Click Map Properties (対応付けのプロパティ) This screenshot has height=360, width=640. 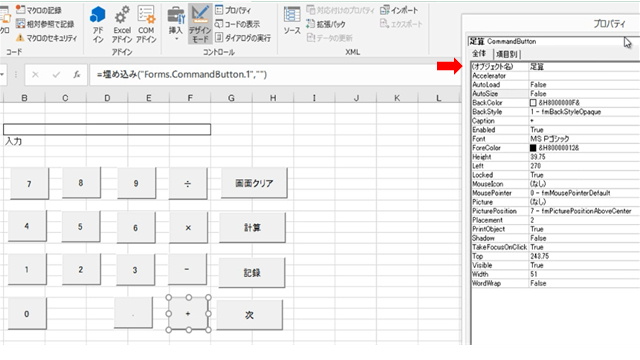point(340,10)
